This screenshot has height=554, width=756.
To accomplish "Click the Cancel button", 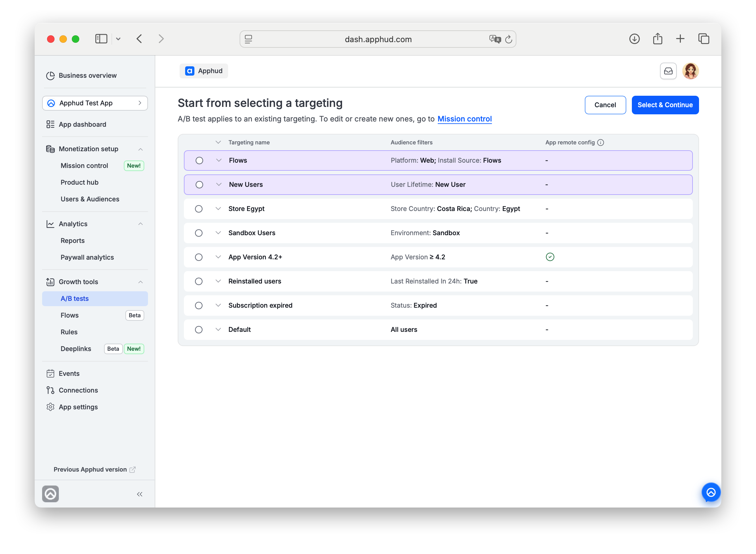I will [x=605, y=105].
